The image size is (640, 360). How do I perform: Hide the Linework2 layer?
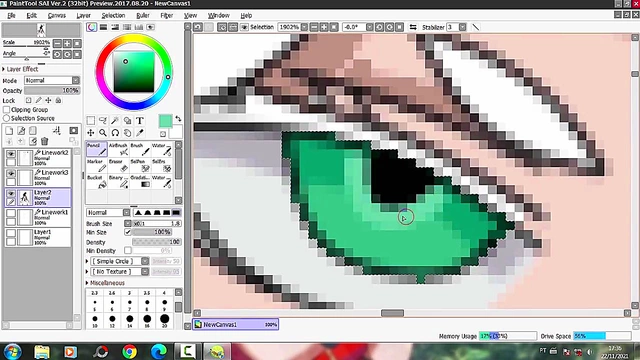[11, 154]
